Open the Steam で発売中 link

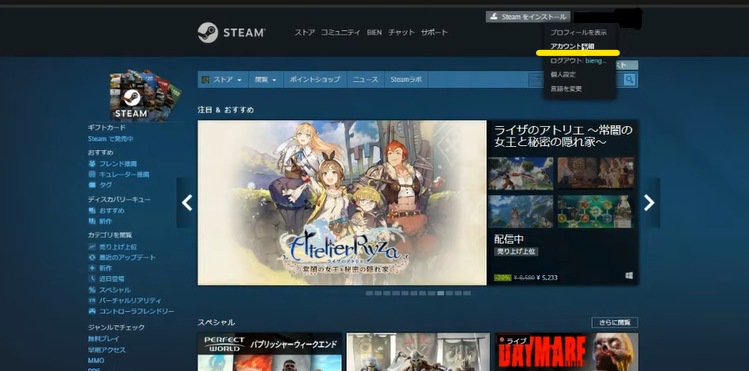click(x=110, y=139)
